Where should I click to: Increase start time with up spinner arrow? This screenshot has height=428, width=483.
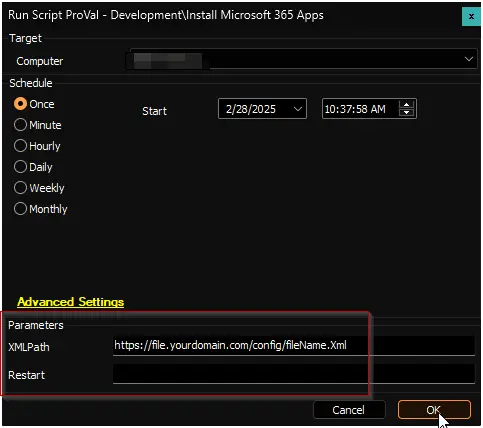pyautogui.click(x=406, y=105)
